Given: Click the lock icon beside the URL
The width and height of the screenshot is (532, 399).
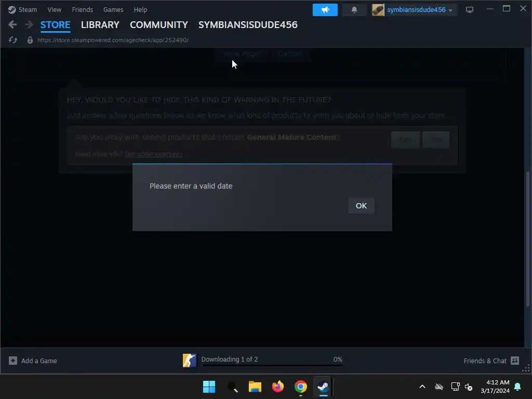Looking at the screenshot, I should pyautogui.click(x=30, y=40).
